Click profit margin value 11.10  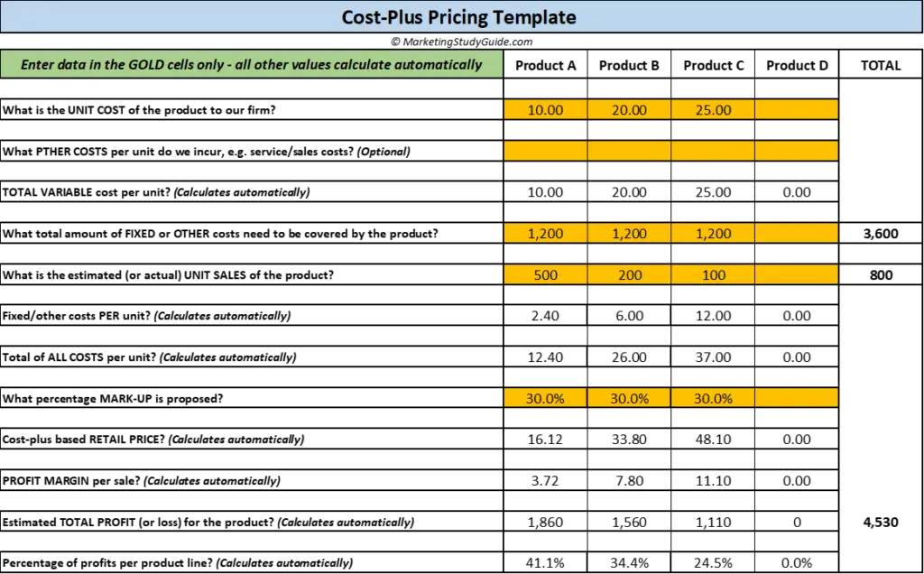point(713,480)
